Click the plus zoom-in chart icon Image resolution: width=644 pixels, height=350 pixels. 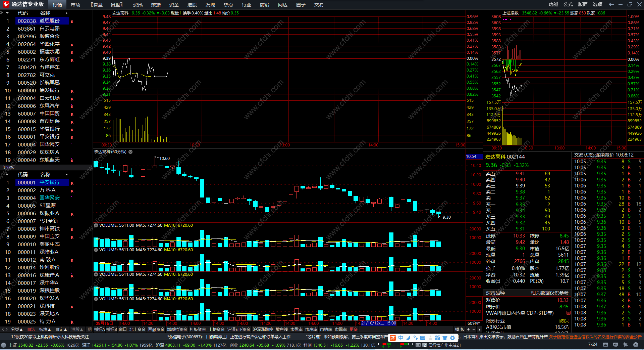click(468, 330)
